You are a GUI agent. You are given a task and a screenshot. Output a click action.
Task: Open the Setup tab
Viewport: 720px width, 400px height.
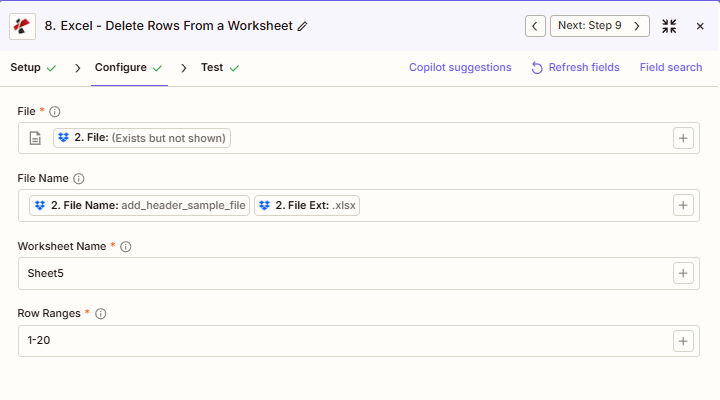[33, 68]
